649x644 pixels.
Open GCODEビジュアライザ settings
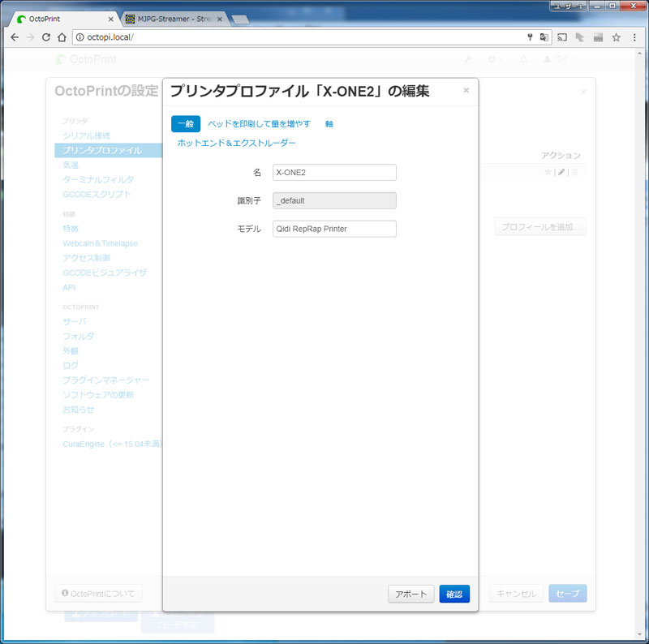pos(105,273)
